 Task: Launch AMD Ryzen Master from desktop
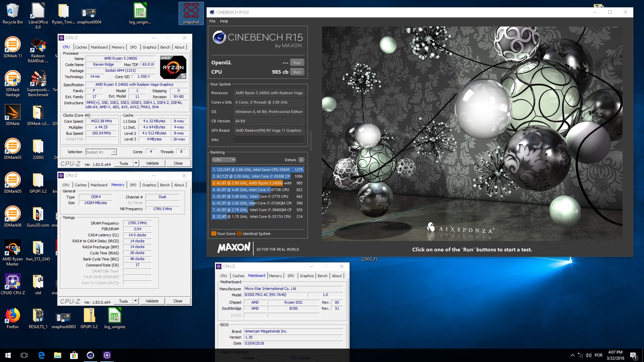[12, 253]
